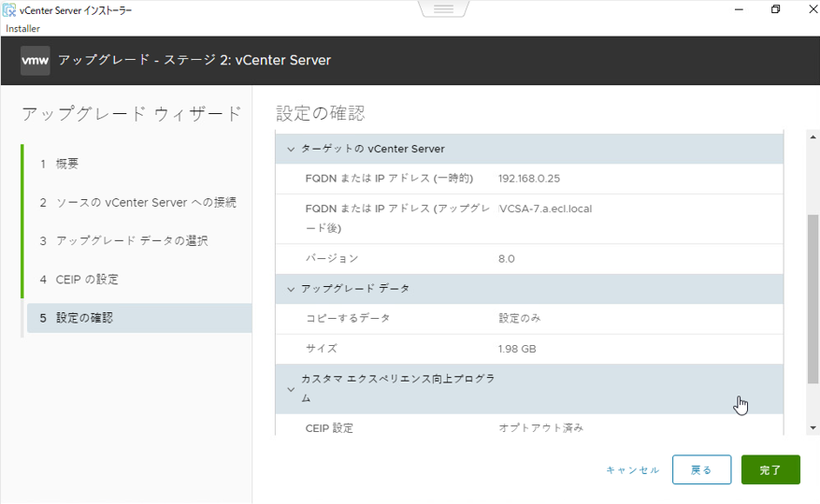Maximize the installer window
820x504 pixels.
pos(775,9)
